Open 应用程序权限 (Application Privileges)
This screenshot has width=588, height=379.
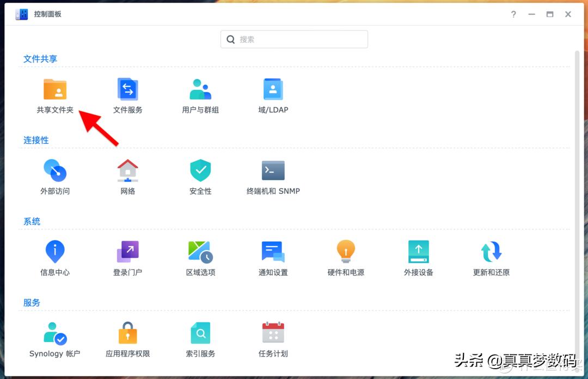tap(127, 338)
